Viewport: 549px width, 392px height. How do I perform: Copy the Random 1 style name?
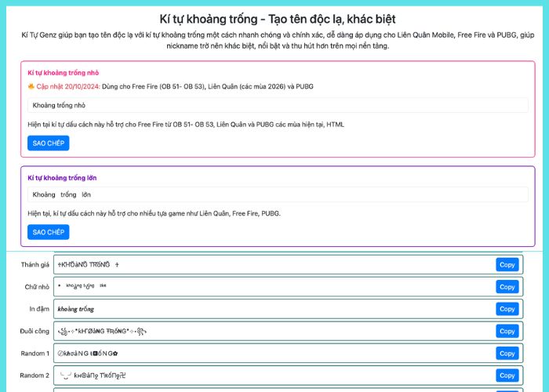pyautogui.click(x=507, y=353)
